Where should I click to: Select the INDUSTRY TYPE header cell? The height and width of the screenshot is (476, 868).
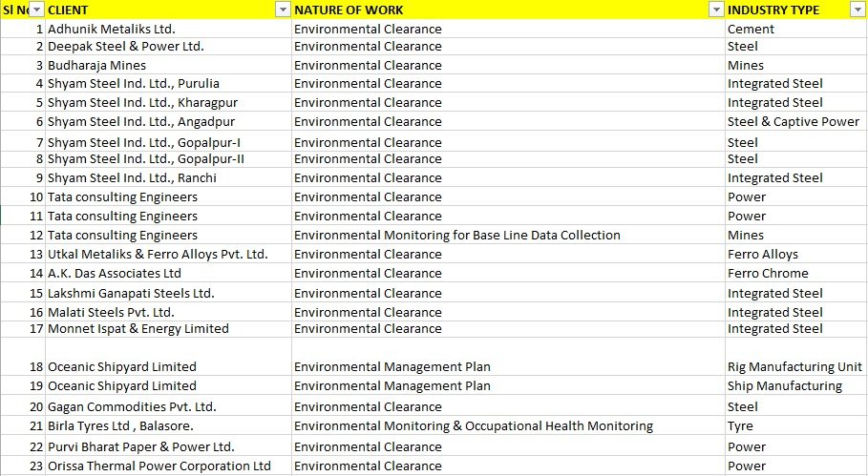[796, 10]
